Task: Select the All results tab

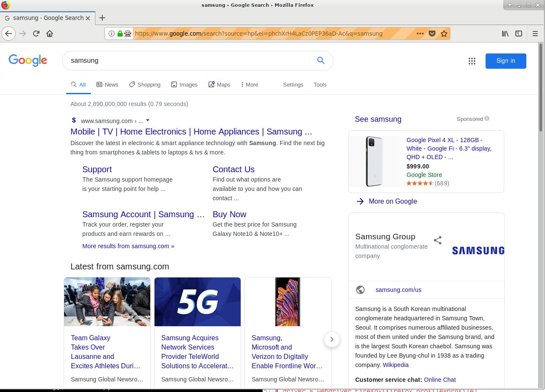Action: 79,85
